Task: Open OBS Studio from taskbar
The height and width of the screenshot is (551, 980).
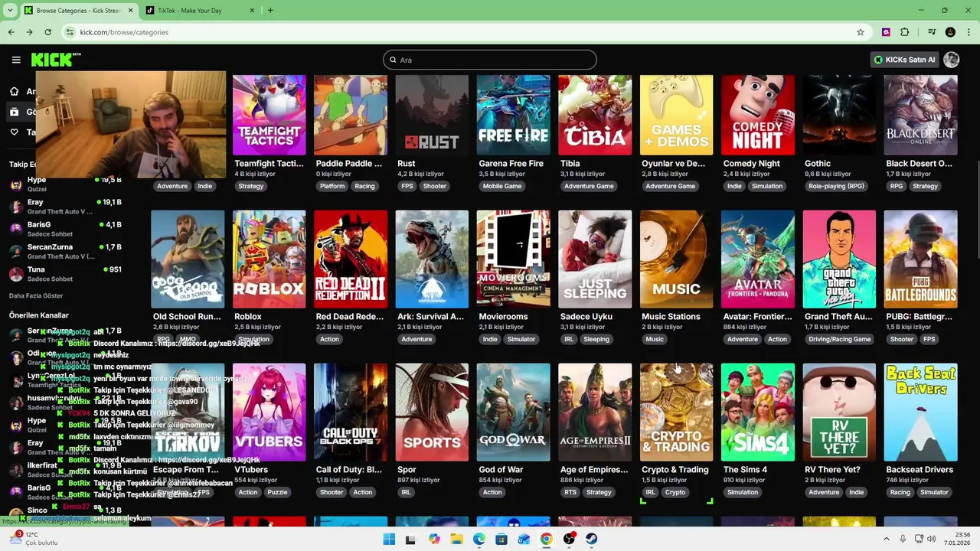Action: click(x=569, y=539)
